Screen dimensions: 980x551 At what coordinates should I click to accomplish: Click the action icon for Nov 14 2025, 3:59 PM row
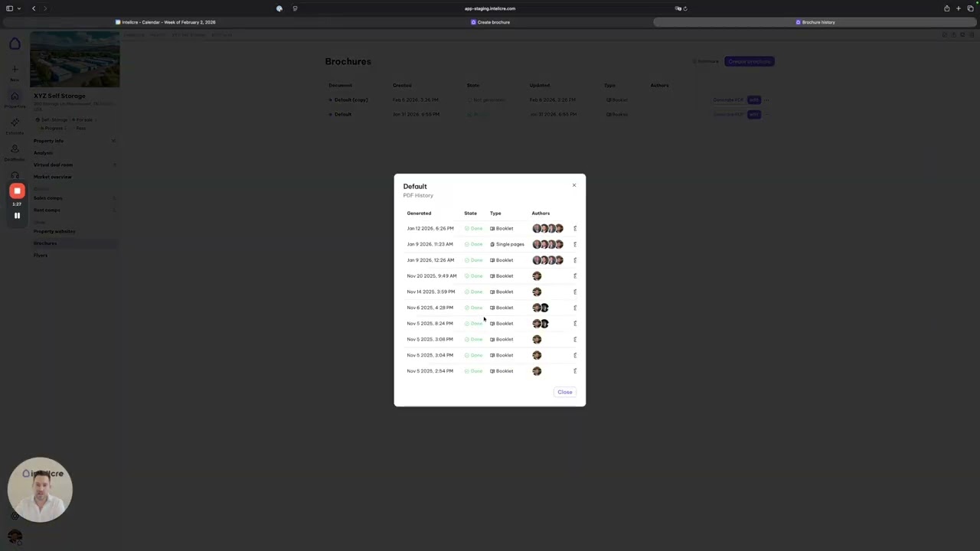575,292
